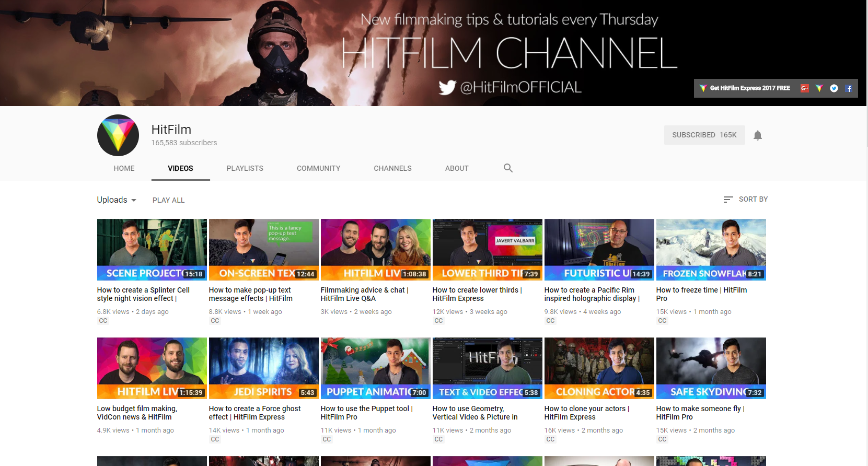Play the Futuristic UI video thumbnail
Screen dimensions: 868x466
[x=599, y=250]
